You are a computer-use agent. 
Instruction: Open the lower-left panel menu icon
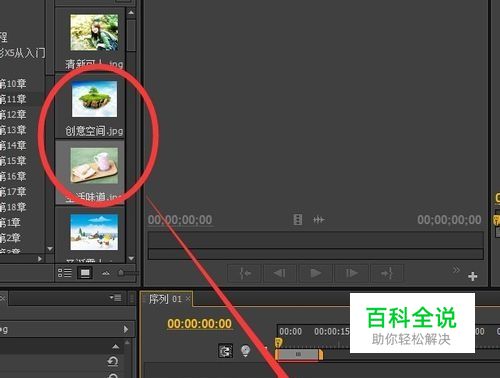tap(116, 298)
